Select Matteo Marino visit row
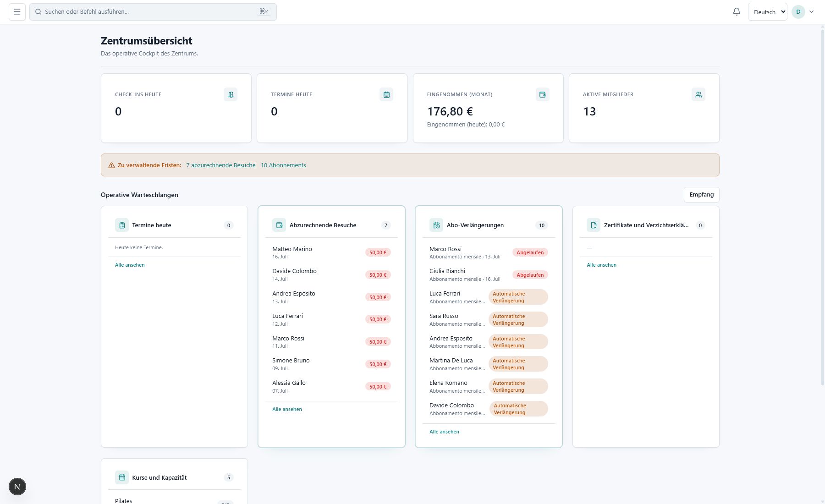The width and height of the screenshot is (825, 504). [331, 252]
